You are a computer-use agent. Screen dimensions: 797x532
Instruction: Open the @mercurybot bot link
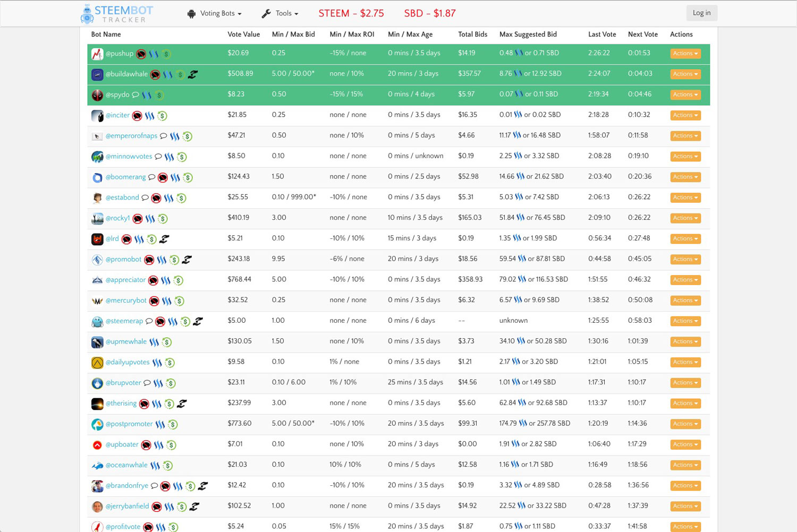(x=126, y=301)
